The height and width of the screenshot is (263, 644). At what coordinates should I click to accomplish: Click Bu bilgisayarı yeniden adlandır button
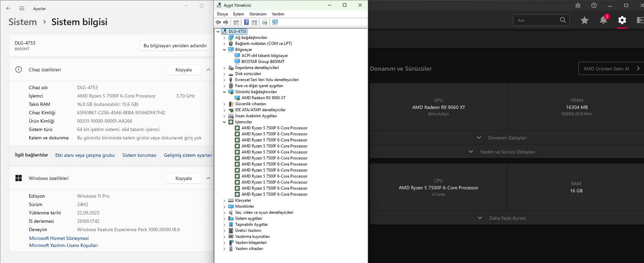(175, 46)
